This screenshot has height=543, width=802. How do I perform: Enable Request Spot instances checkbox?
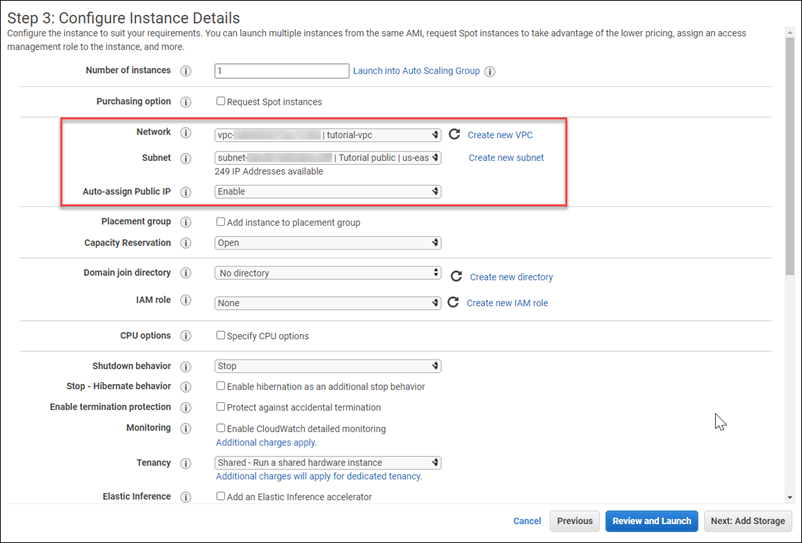221,102
